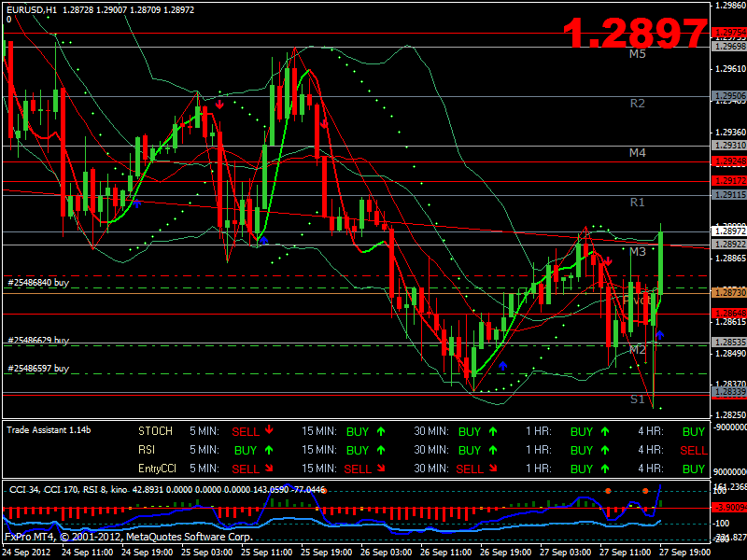Viewport: 747px width, 560px height.
Task: Click the 24 Sep 2012 time axis label
Action: point(26,553)
